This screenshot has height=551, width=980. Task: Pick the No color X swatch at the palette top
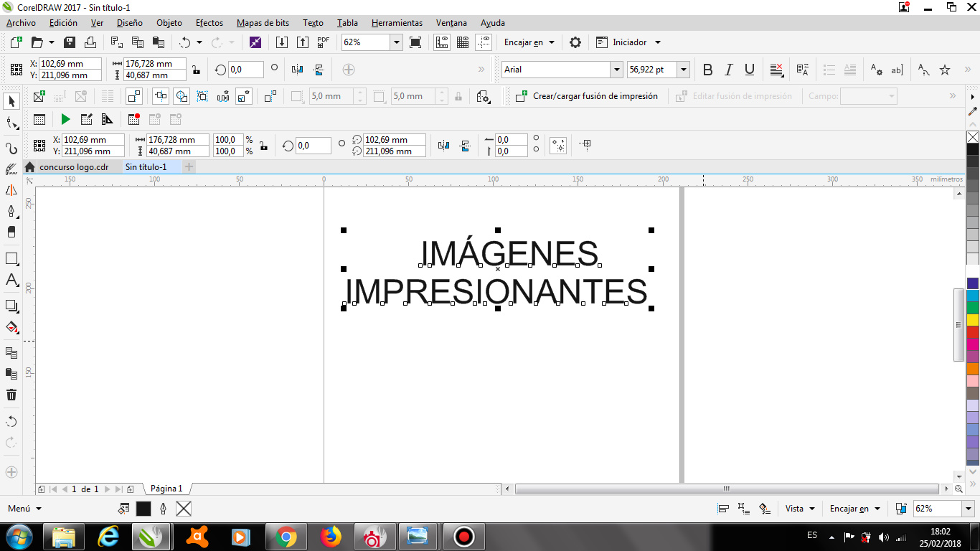point(973,136)
